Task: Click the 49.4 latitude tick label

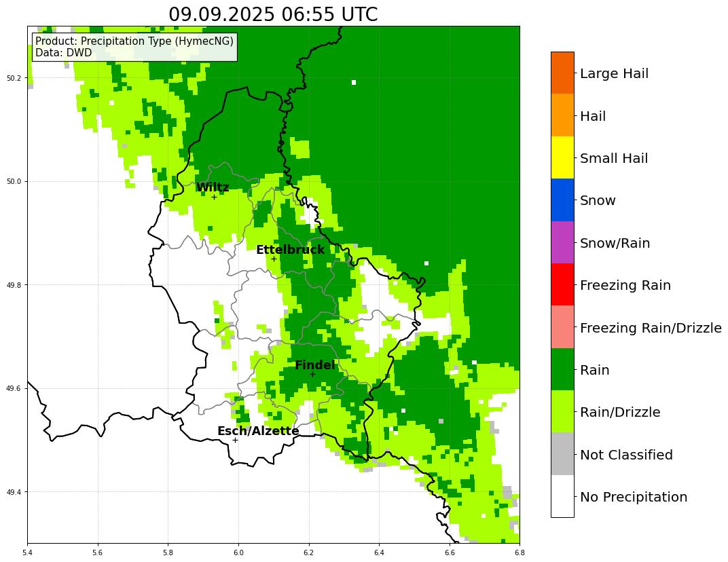Action: [15, 492]
